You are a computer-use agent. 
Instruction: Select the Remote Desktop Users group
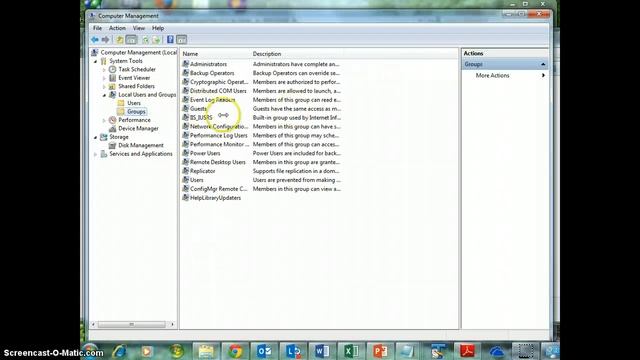pos(218,162)
